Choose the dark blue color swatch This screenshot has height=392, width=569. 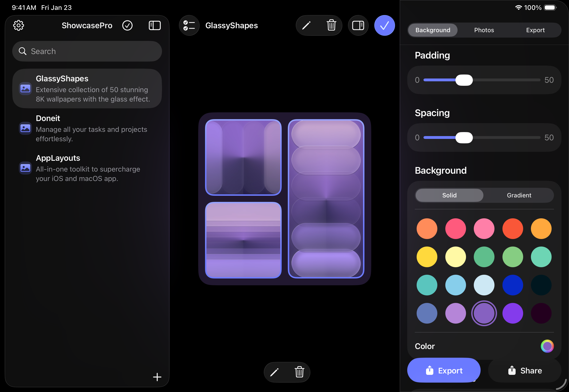(x=513, y=285)
